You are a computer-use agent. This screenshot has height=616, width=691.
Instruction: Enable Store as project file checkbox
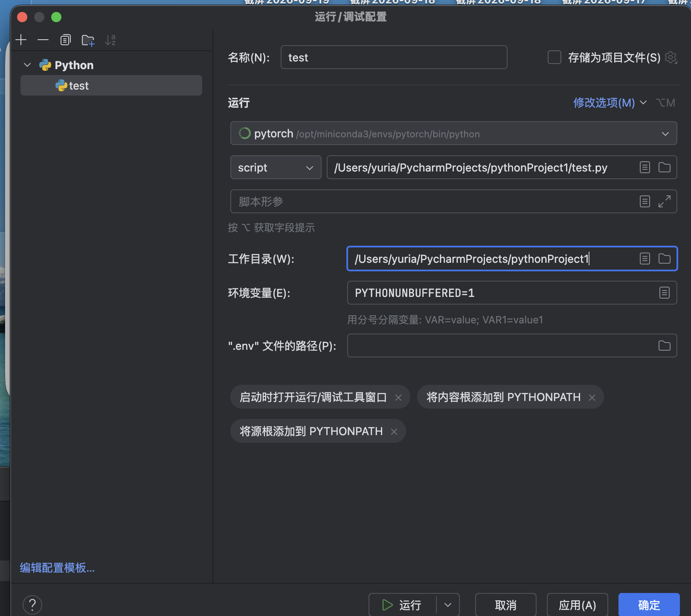(x=554, y=57)
